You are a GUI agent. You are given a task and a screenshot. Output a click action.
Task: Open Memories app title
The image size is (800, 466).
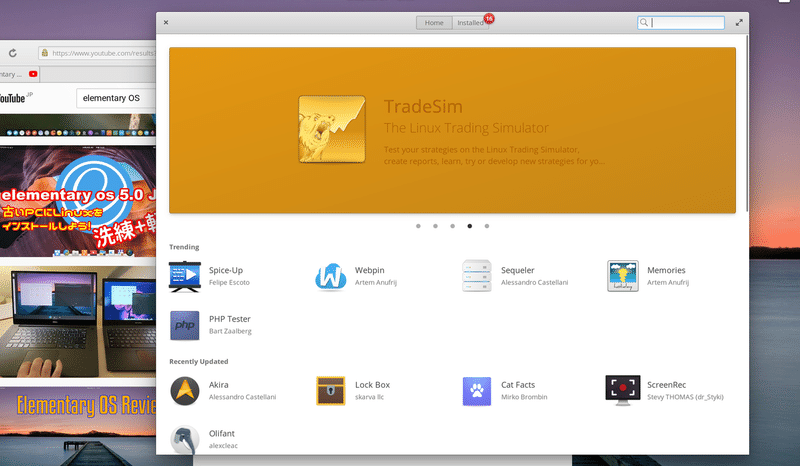(x=666, y=270)
